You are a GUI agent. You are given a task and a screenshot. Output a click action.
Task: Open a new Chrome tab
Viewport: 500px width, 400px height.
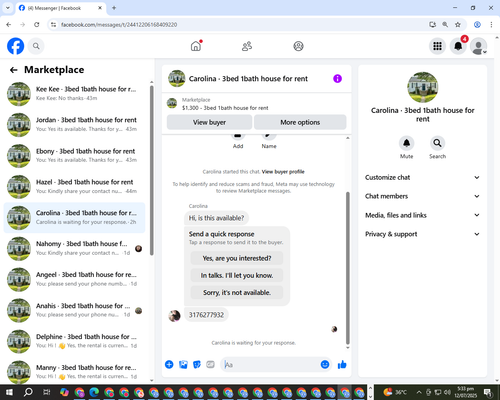point(114,8)
